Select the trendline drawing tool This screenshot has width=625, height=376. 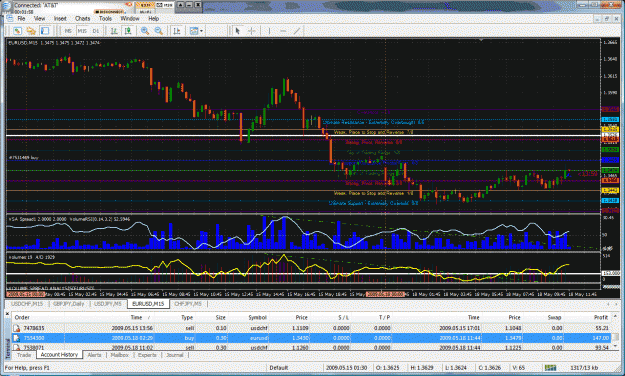(x=297, y=31)
